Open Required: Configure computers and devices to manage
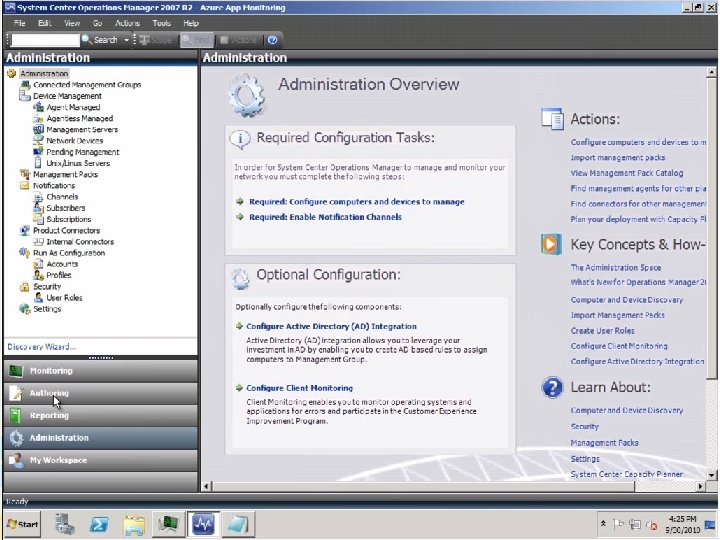This screenshot has width=720, height=540. click(357, 202)
